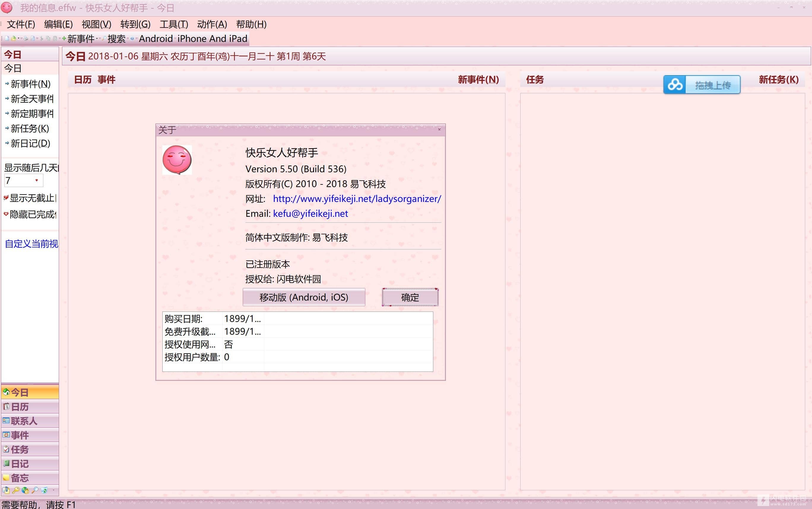
Task: Click the paperclip attachments icon in bottom bar
Action: pyautogui.click(x=6, y=490)
